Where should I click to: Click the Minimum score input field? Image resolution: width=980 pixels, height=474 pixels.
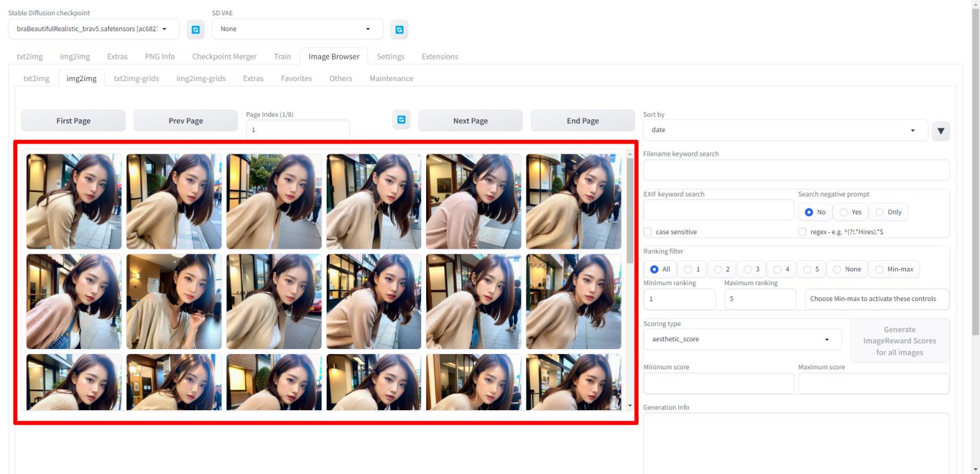[718, 383]
